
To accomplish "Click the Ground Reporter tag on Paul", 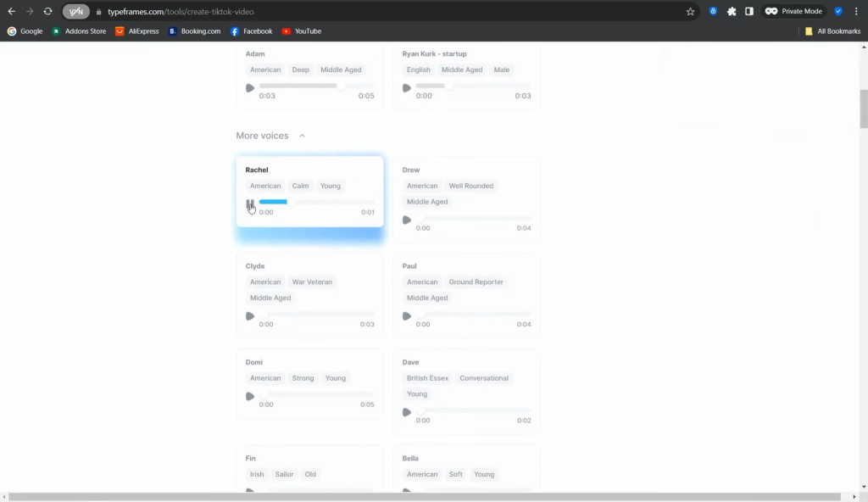I will pos(476,282).
